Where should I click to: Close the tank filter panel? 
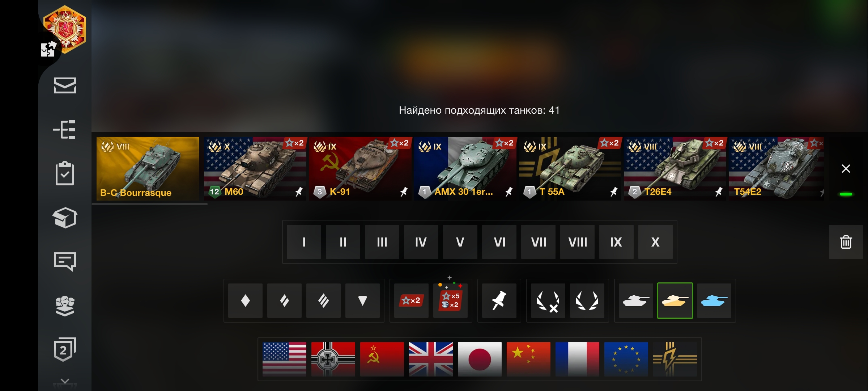(x=846, y=169)
